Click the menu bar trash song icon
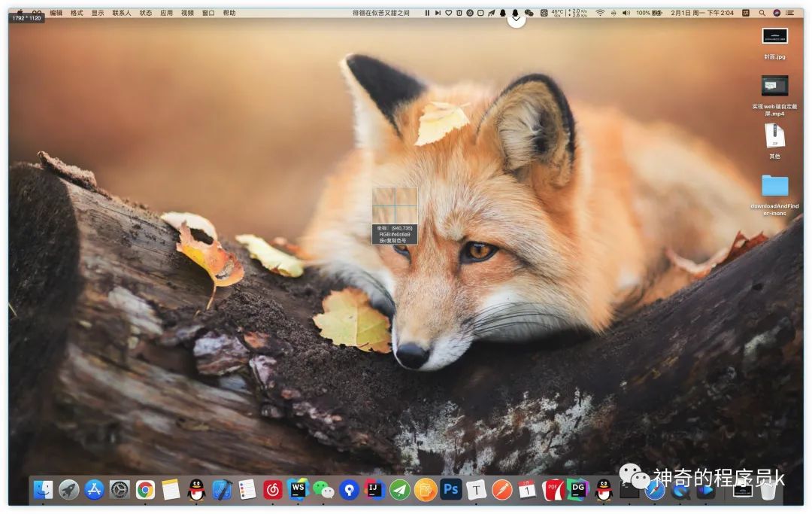This screenshot has width=812, height=514. point(459,13)
